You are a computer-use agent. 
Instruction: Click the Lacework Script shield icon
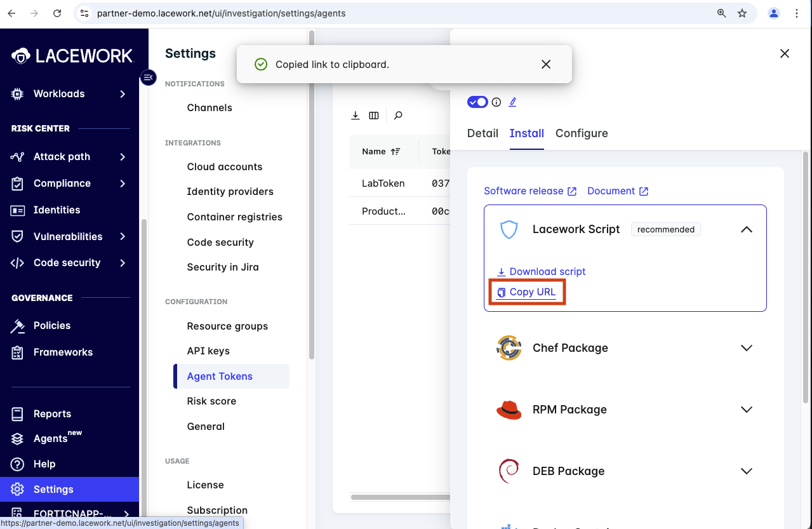[509, 229]
